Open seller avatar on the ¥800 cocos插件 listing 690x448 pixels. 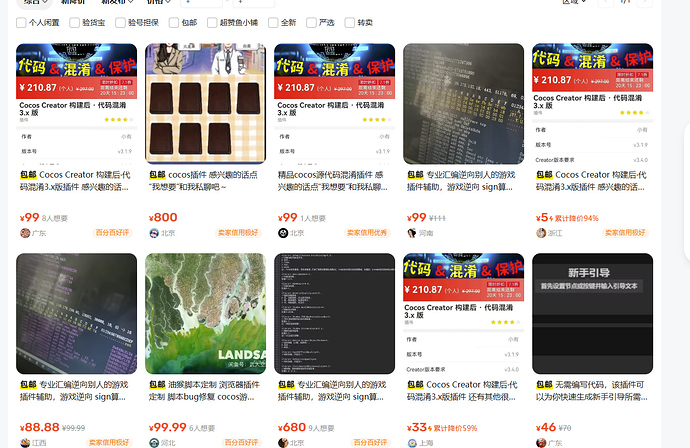pyautogui.click(x=154, y=233)
